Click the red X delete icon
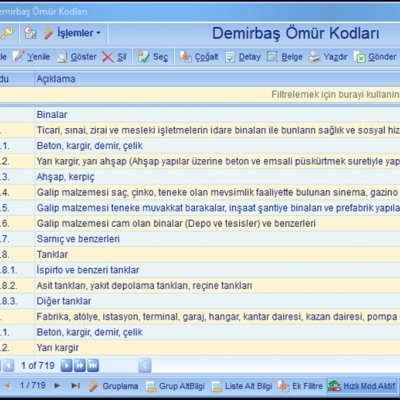Image resolution: width=400 pixels, height=400 pixels. 108,57
